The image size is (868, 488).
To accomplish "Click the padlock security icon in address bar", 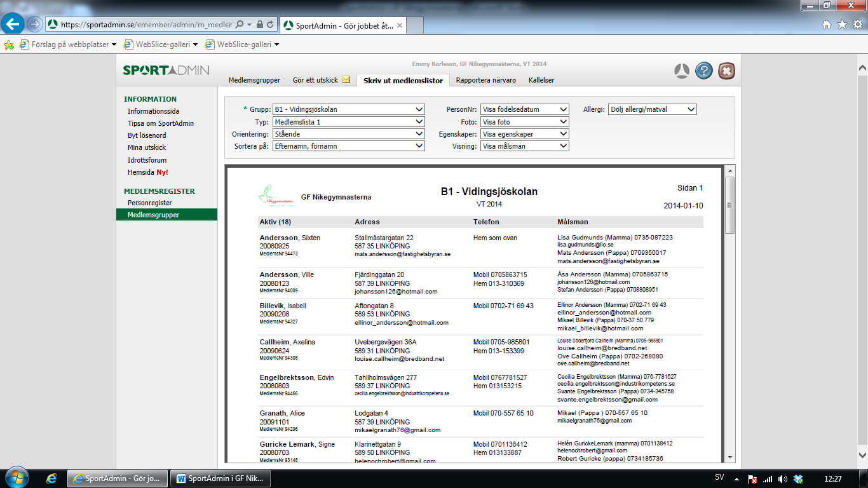I will 259,24.
